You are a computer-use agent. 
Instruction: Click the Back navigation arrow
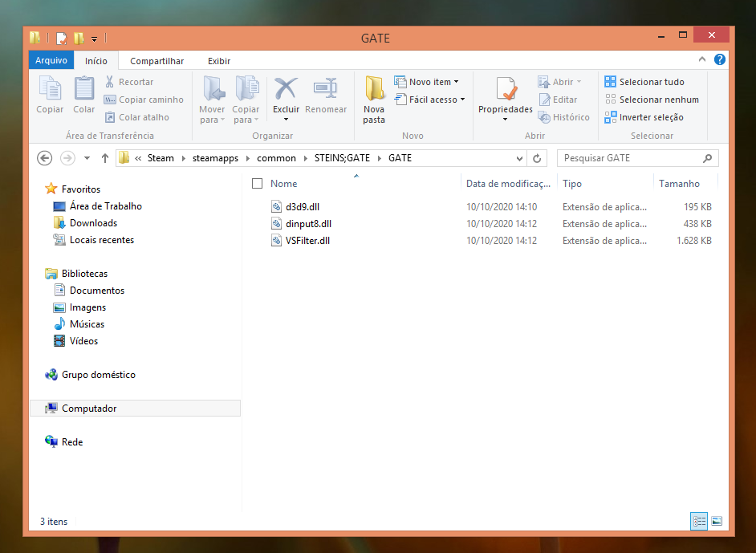coord(44,157)
